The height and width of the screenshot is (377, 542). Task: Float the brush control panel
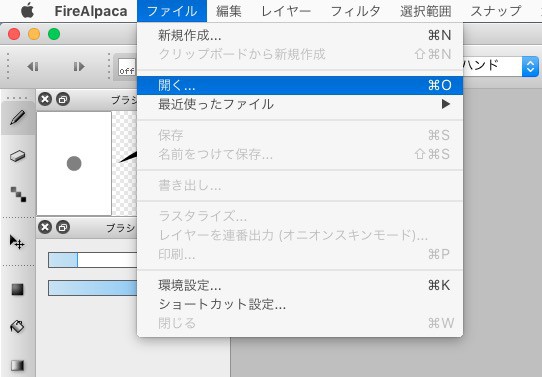[63, 227]
